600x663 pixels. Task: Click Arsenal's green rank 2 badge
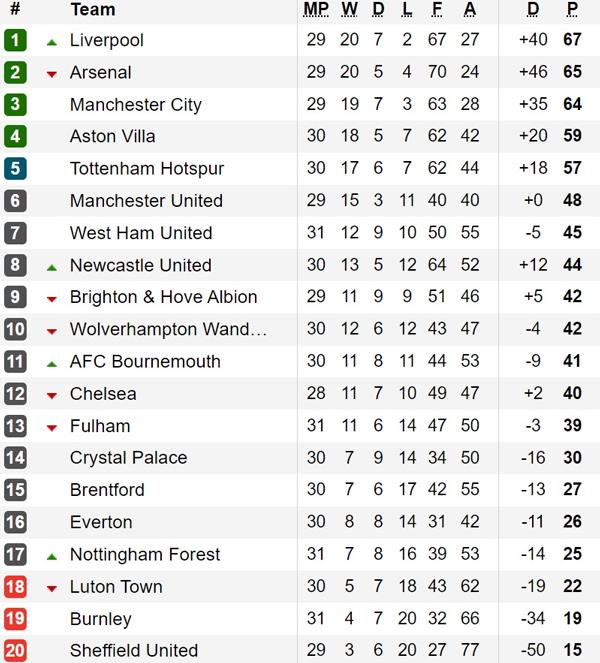point(15,72)
